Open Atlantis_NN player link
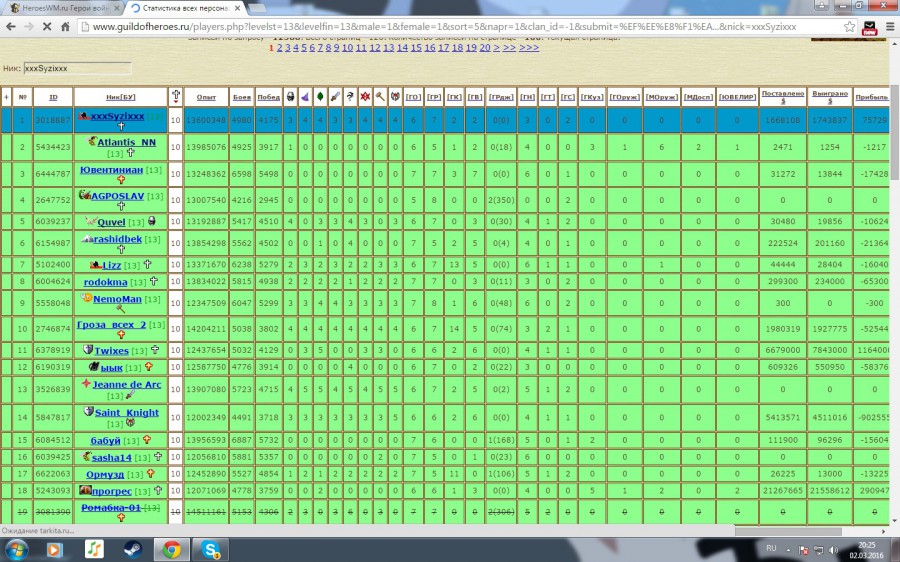 point(126,142)
